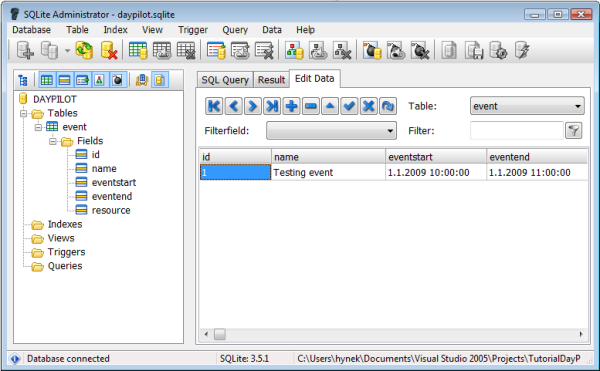This screenshot has width=600, height=371.
Task: Toggle the show fields filter in tree toolbar
Action: [x=64, y=80]
